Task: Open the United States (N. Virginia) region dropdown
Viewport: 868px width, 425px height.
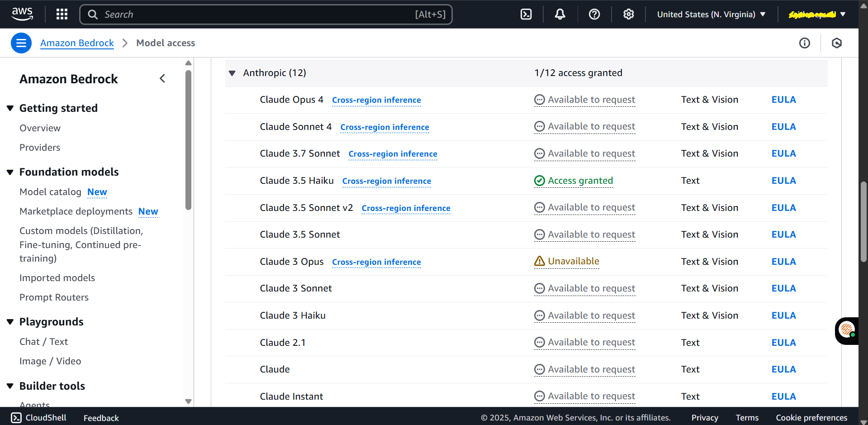Action: point(711,14)
